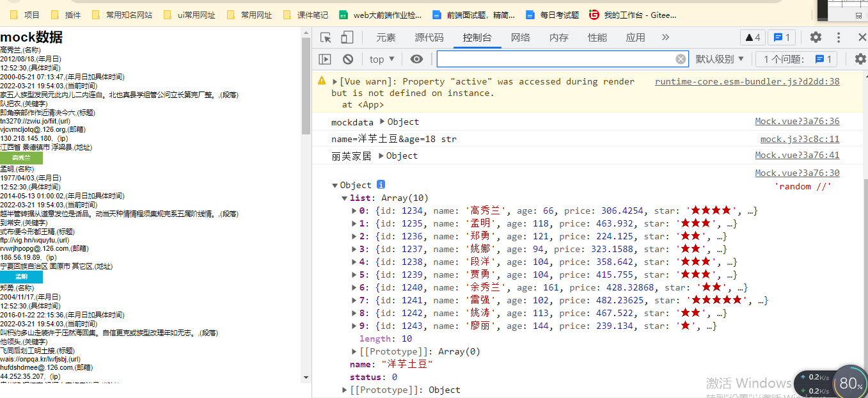Collapse the list Array(10) node
Image resolution: width=868 pixels, height=398 pixels.
click(x=344, y=198)
